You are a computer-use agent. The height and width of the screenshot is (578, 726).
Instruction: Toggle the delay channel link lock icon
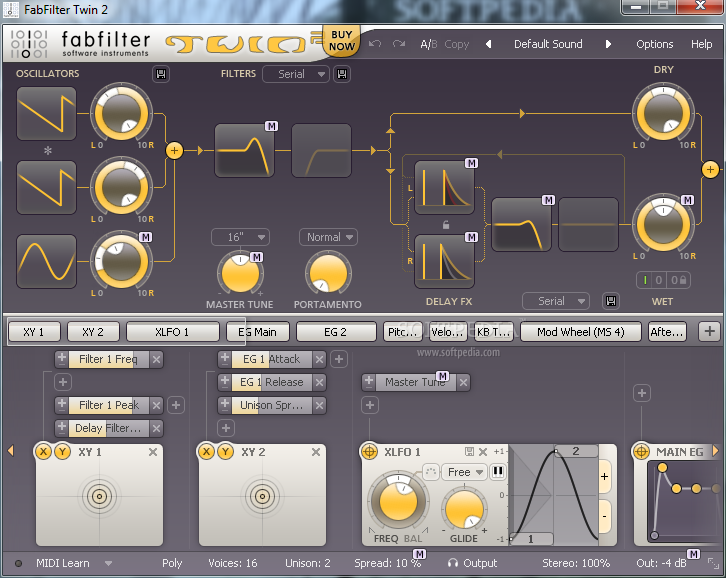(445, 225)
